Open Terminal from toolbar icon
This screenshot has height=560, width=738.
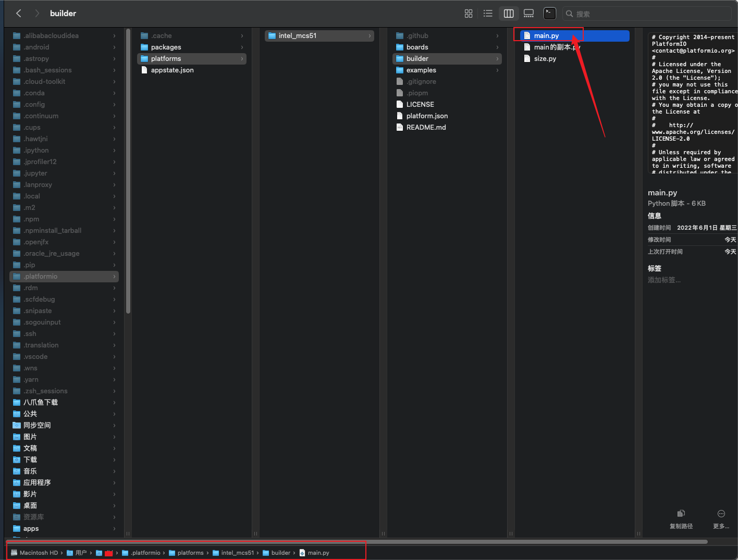coord(549,14)
